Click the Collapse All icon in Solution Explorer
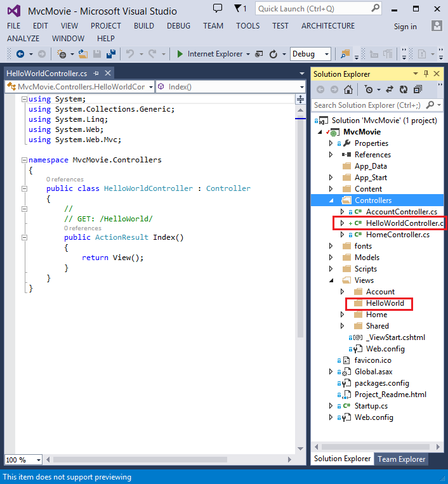The height and width of the screenshot is (484, 448). click(x=418, y=89)
